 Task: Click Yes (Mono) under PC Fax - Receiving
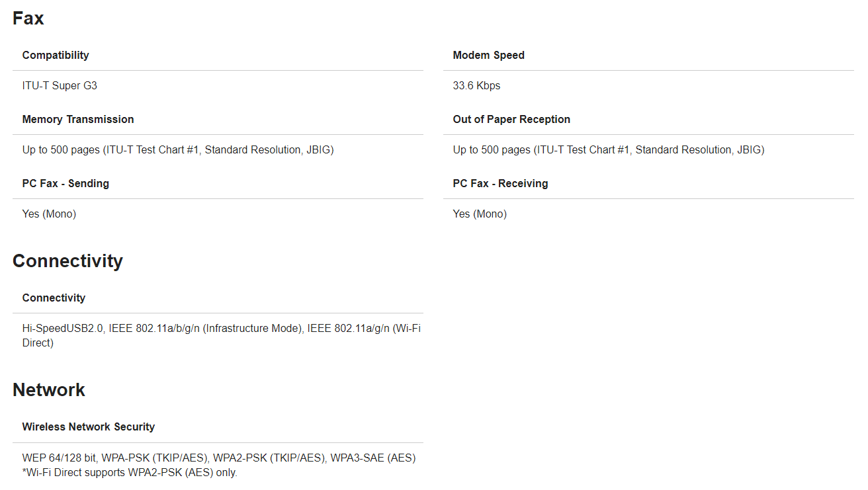(x=480, y=214)
